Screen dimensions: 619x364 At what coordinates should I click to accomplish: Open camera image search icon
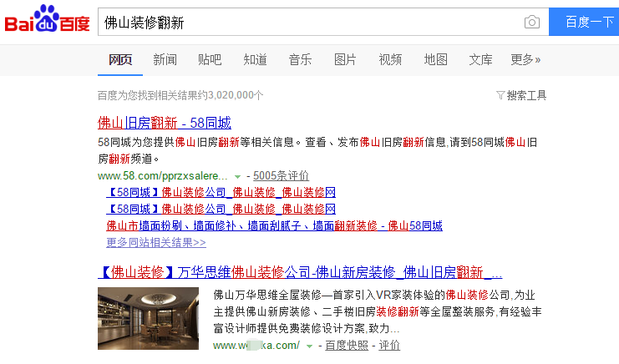pos(532,22)
